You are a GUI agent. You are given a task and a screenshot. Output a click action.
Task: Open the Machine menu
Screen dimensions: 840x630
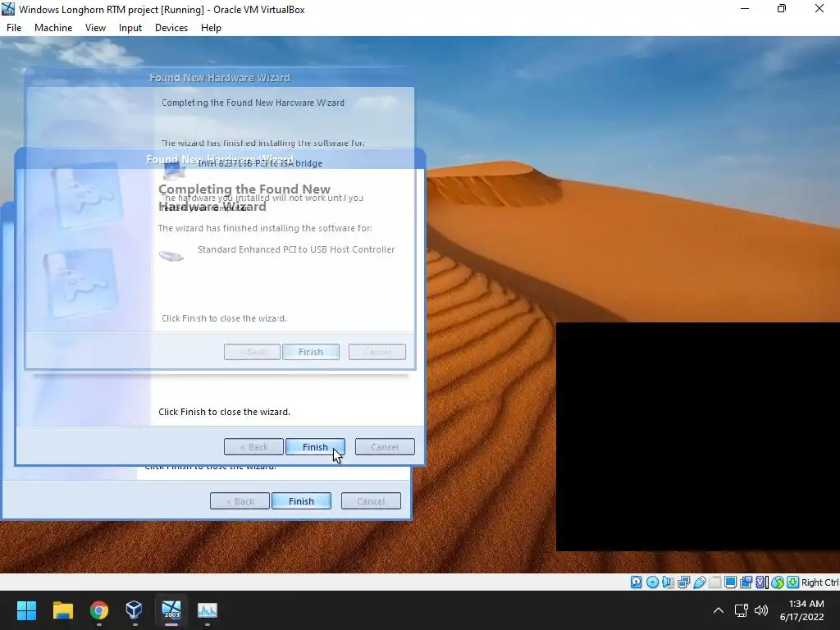[x=53, y=28]
